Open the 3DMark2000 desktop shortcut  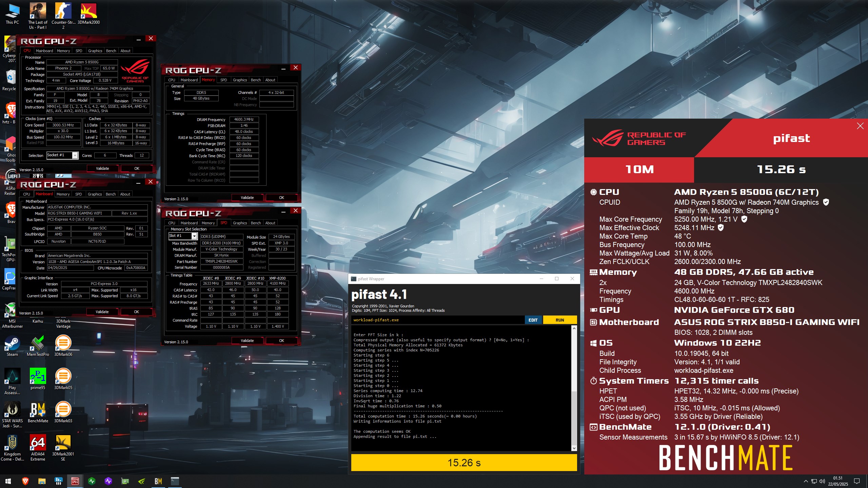pos(88,14)
